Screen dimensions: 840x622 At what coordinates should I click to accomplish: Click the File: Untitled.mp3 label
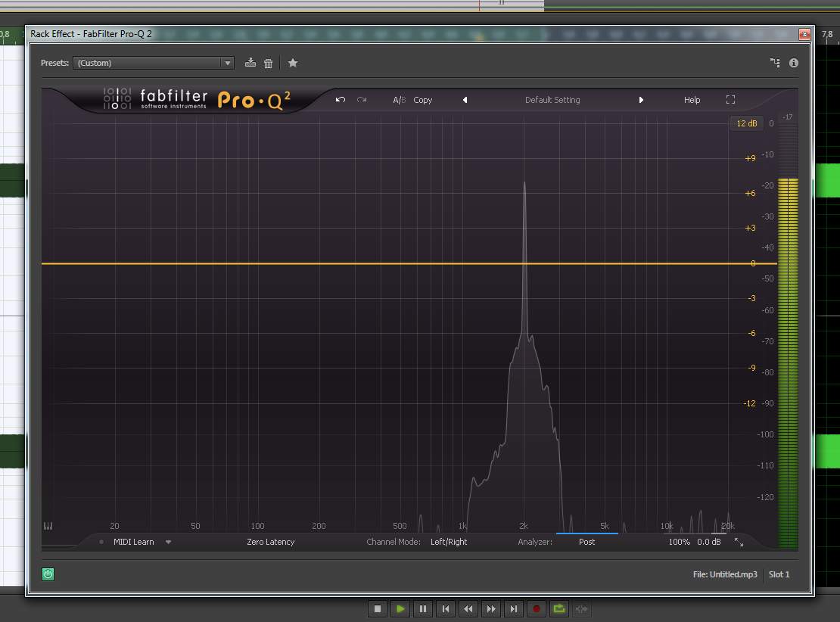(725, 574)
